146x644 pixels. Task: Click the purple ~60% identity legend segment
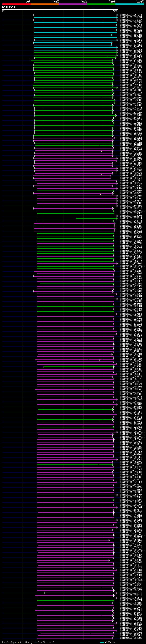[x=73, y=4]
